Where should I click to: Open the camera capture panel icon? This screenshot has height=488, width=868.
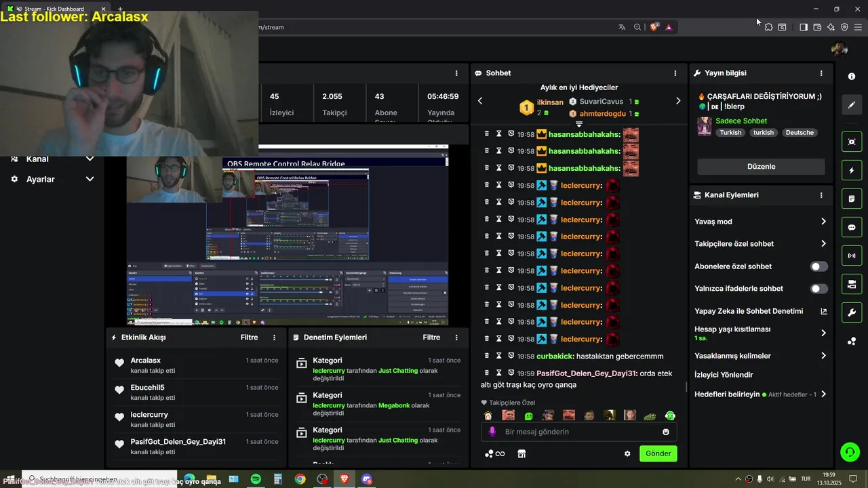[852, 142]
